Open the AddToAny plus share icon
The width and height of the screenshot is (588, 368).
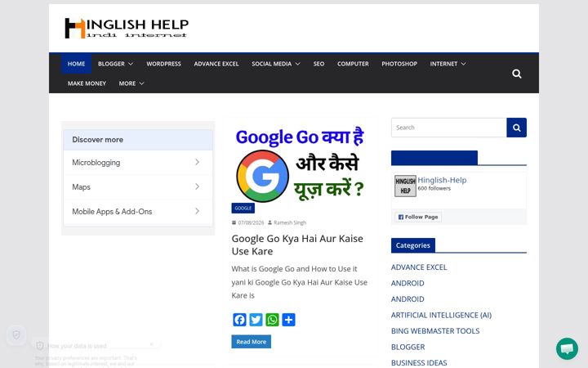coord(288,320)
